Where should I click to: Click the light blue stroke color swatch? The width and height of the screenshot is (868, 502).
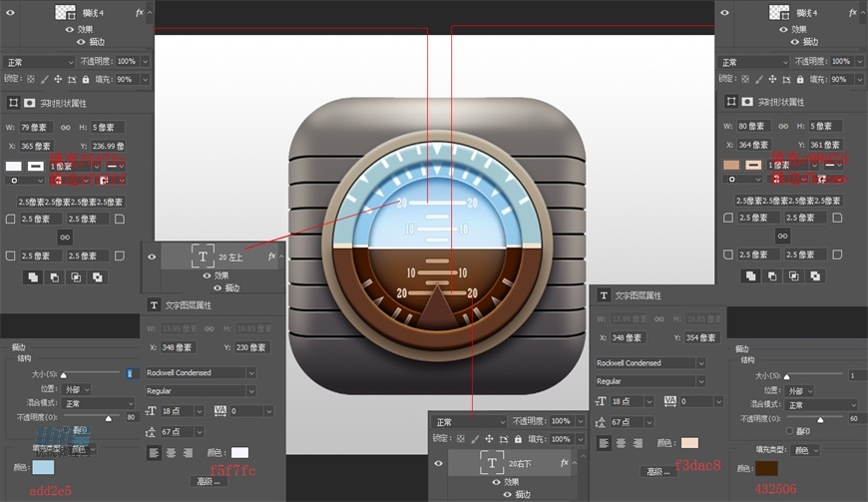click(44, 467)
